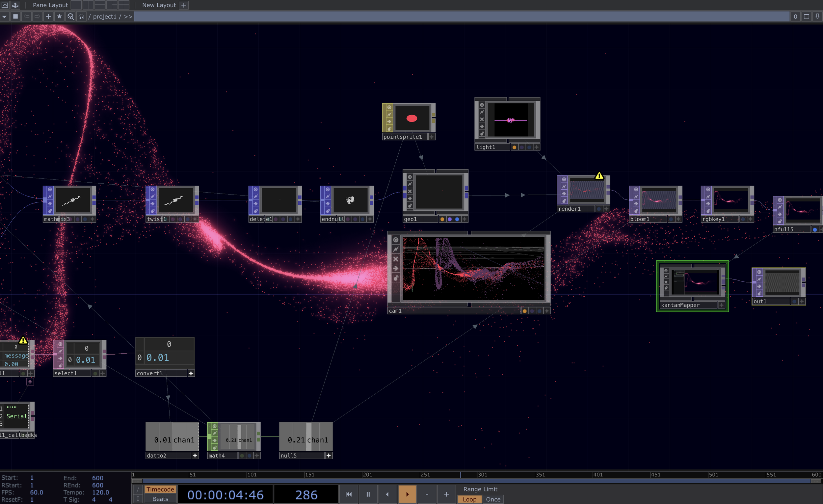Expand the convert1 node plus button

pos(191,373)
